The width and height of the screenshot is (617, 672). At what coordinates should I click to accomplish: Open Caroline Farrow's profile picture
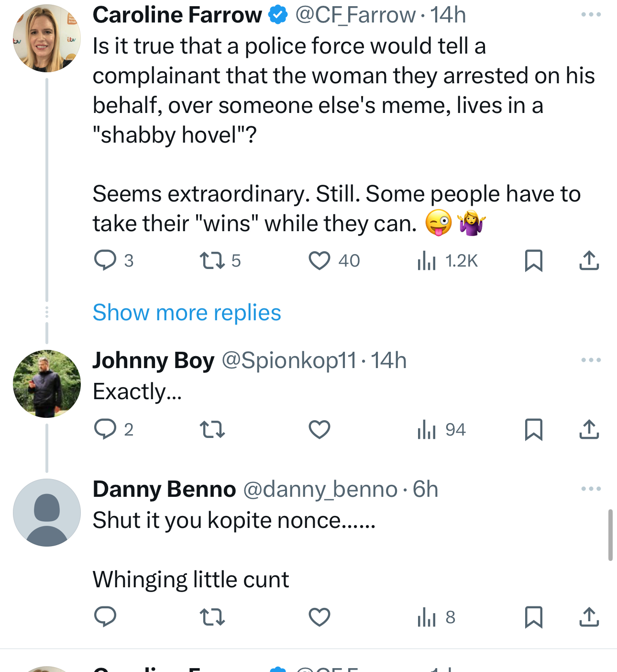(46, 38)
